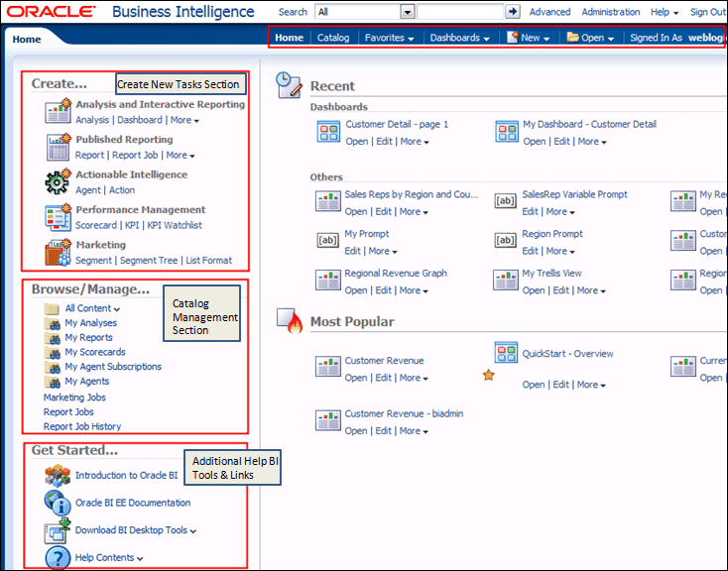Click the QuickStart - Overview dashboard icon
This screenshot has width=728, height=571.
[506, 352]
